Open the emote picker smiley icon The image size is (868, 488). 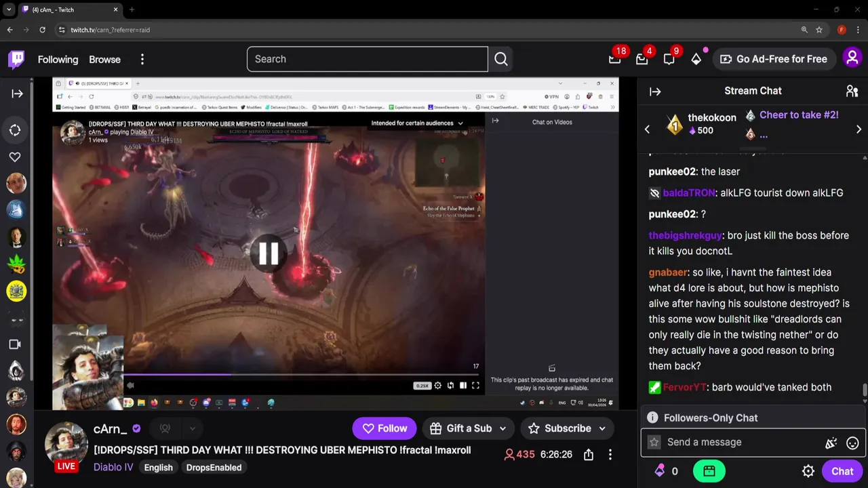pos(852,443)
